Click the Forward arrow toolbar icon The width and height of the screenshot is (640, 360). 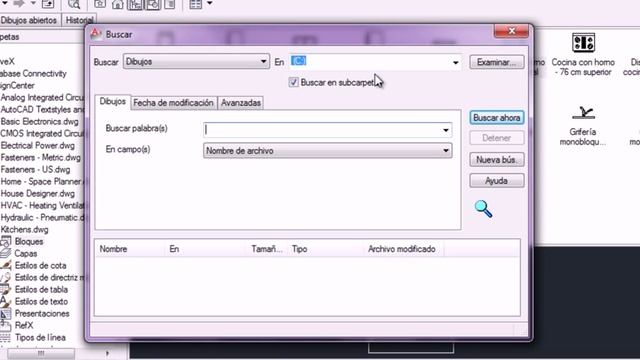(x=19, y=4)
